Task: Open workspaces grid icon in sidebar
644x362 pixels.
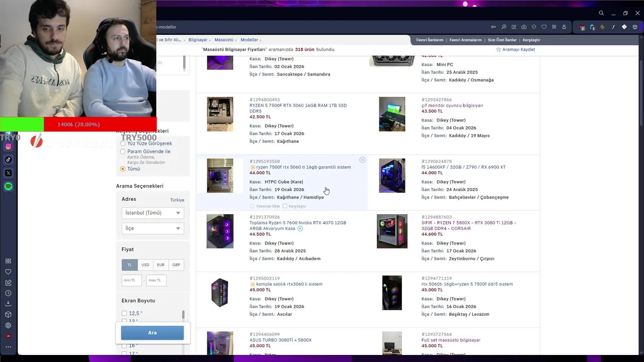Action: pos(8,261)
